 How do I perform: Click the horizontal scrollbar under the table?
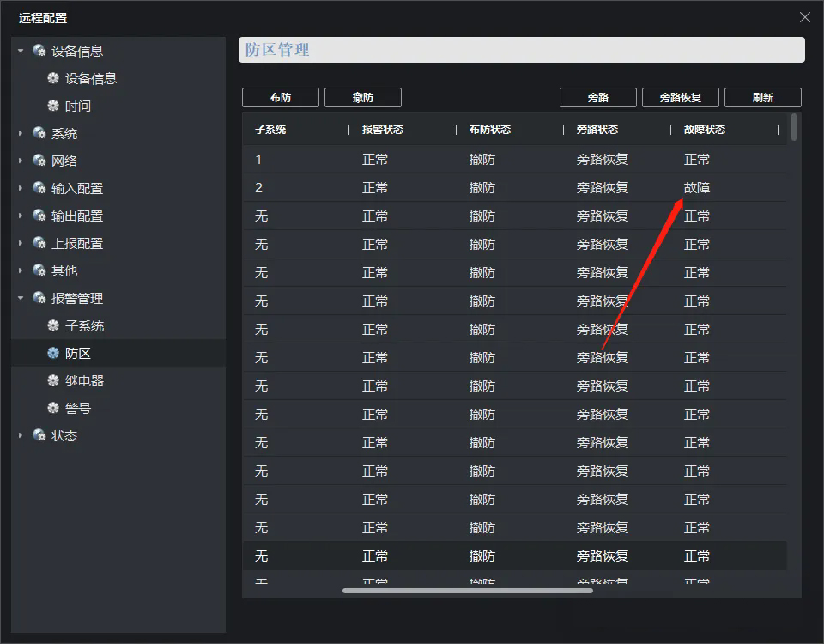point(467,591)
